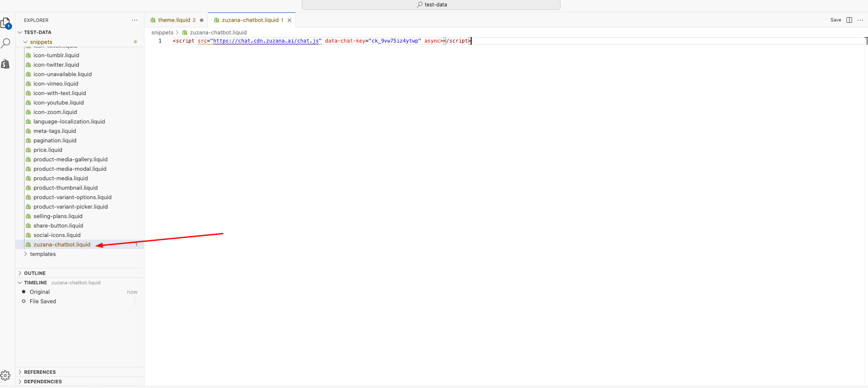The width and height of the screenshot is (868, 388).
Task: Open Explorer panel ellipsis menu
Action: (x=135, y=20)
